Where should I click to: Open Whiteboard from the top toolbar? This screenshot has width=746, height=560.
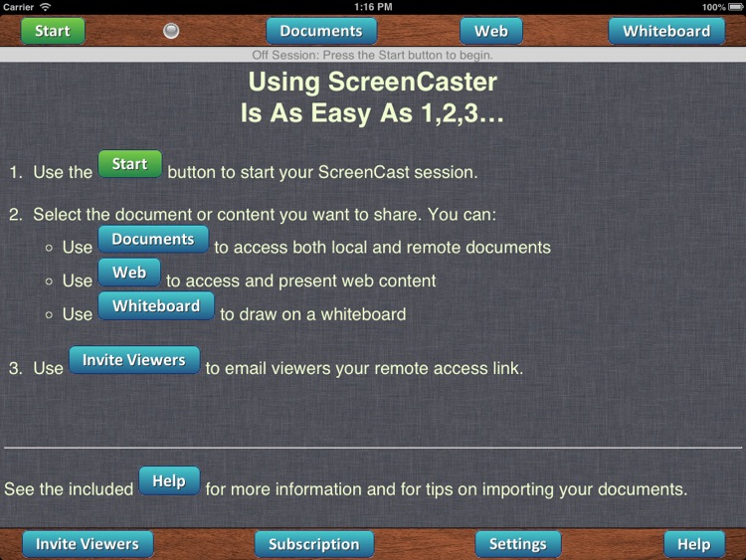[666, 31]
